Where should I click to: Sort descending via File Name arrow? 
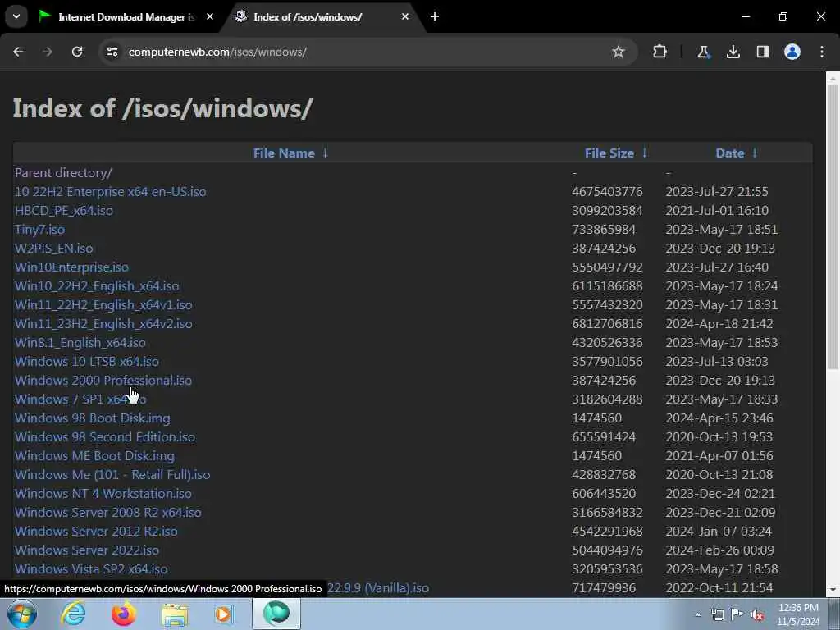click(x=325, y=153)
